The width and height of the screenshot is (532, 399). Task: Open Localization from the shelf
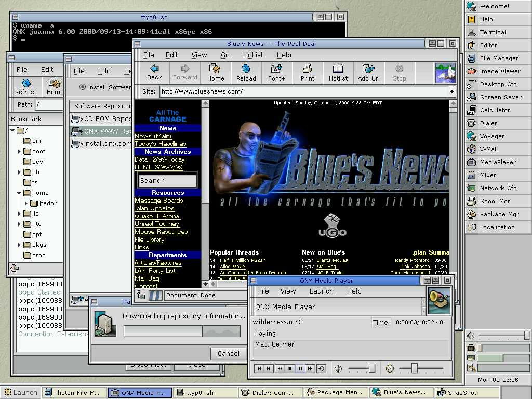[x=498, y=227]
